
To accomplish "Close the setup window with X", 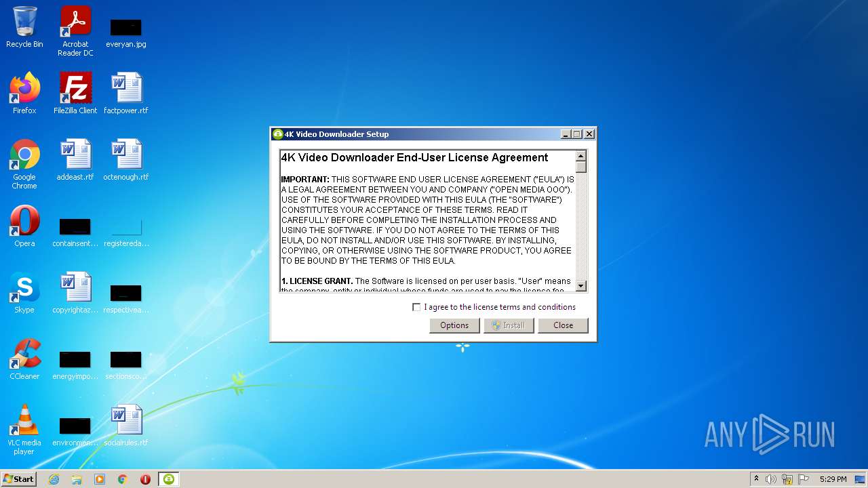I will (x=589, y=134).
